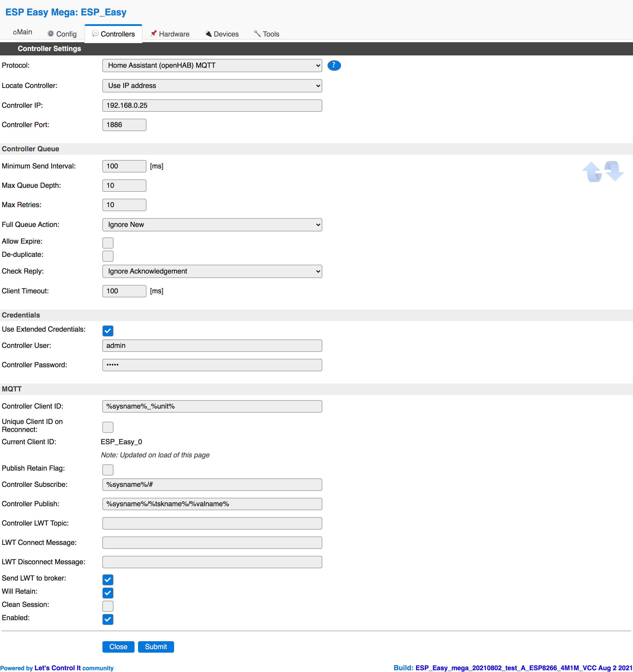Expand the Locate Controller dropdown
The width and height of the screenshot is (633, 672).
[212, 86]
